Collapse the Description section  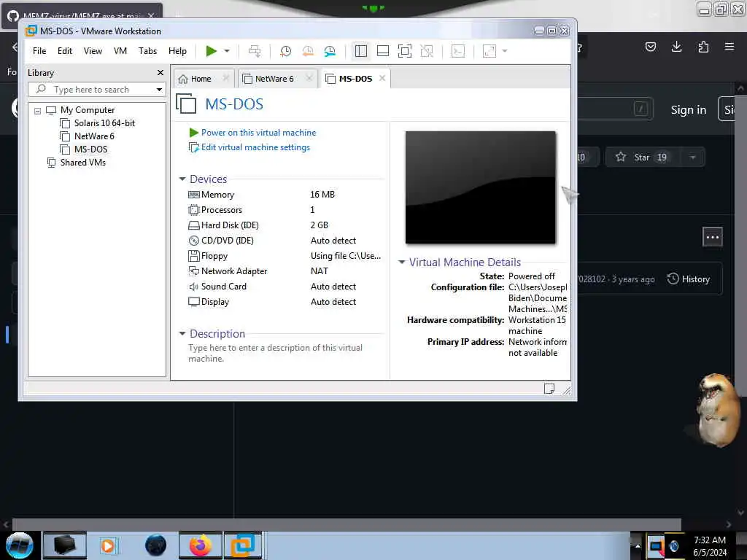[x=182, y=334]
